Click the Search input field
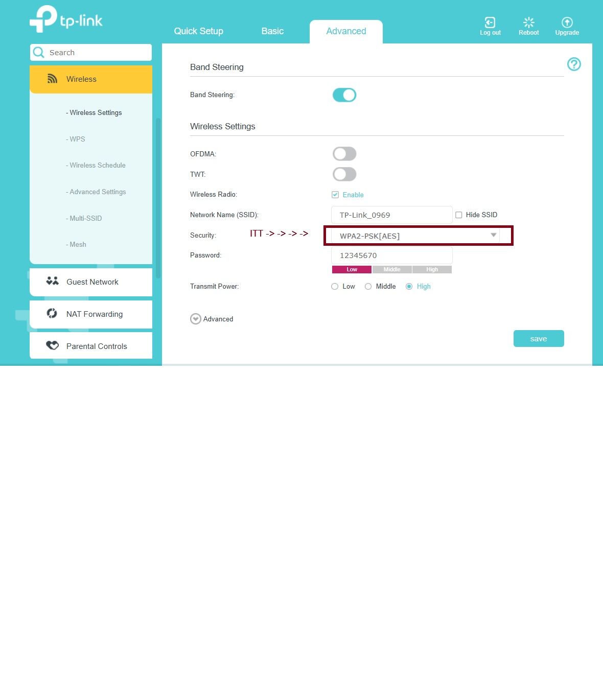 pos(91,52)
